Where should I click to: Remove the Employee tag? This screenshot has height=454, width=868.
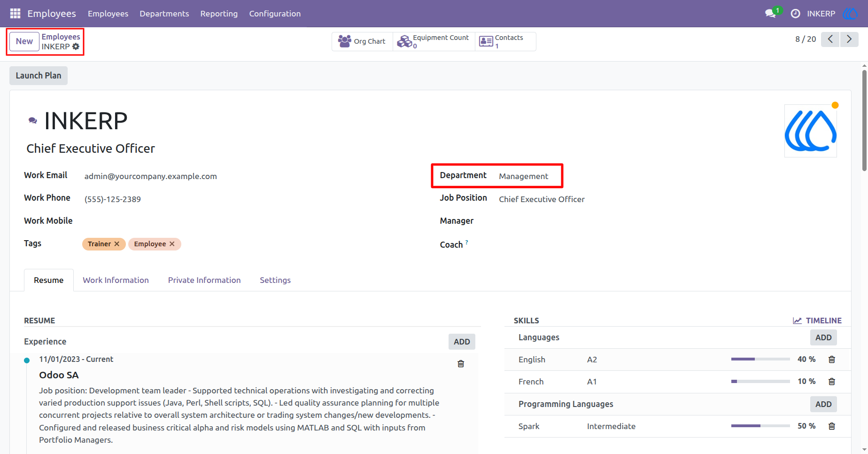coord(172,244)
